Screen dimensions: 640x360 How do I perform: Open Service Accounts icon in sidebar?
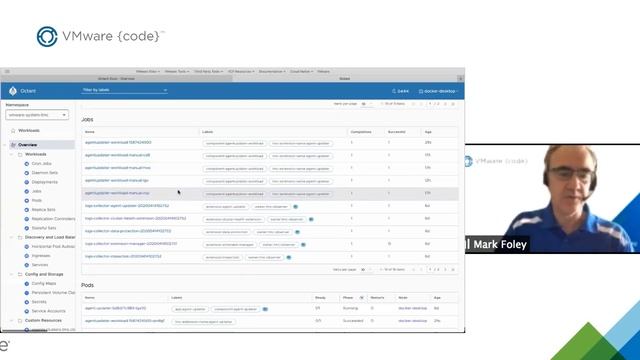pyautogui.click(x=27, y=311)
